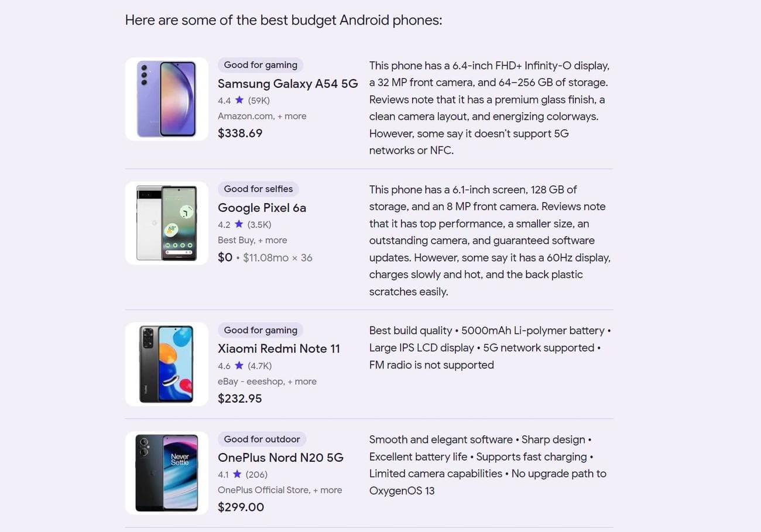This screenshot has height=532, width=761.
Task: Open the OnePlus Nord N20 5G title
Action: (x=280, y=458)
